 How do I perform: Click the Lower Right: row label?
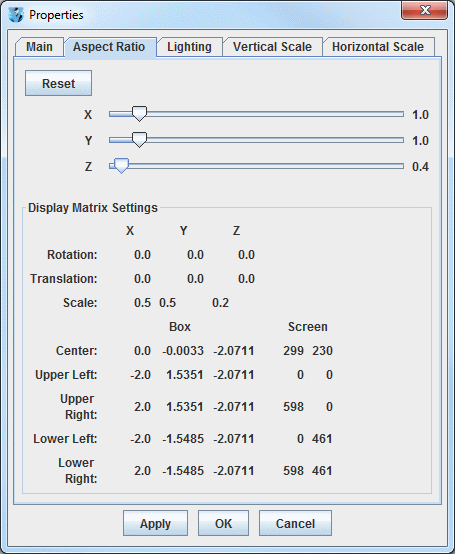(78, 471)
